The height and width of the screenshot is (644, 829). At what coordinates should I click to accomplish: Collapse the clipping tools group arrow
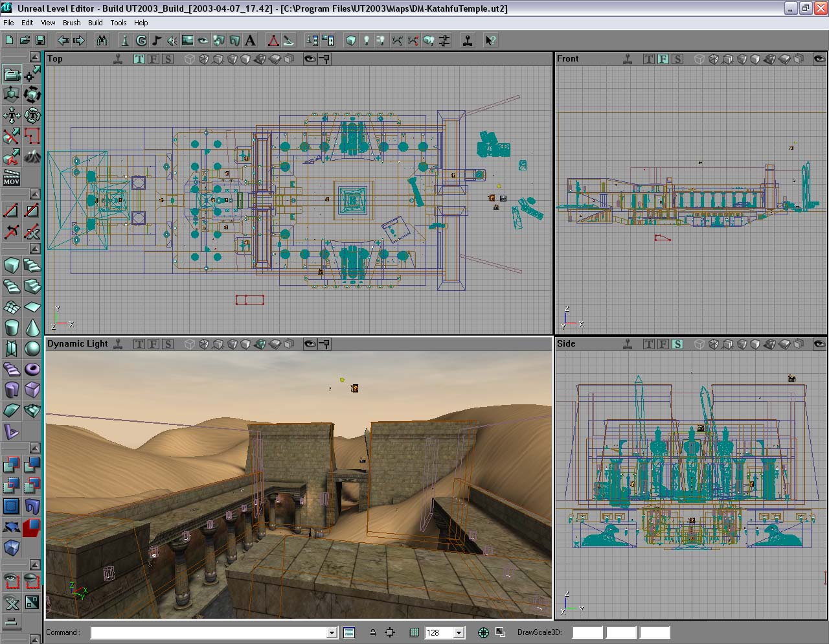[x=35, y=194]
